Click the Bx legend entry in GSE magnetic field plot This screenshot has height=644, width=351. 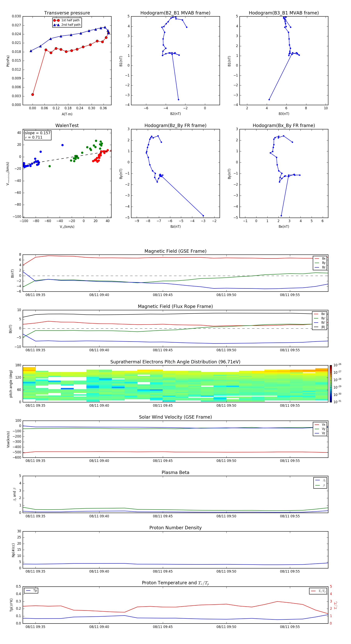point(320,259)
